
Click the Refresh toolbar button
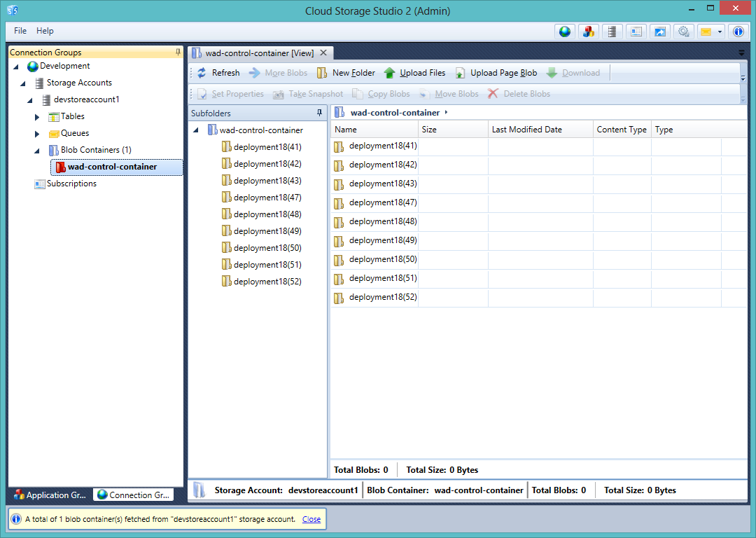point(218,73)
